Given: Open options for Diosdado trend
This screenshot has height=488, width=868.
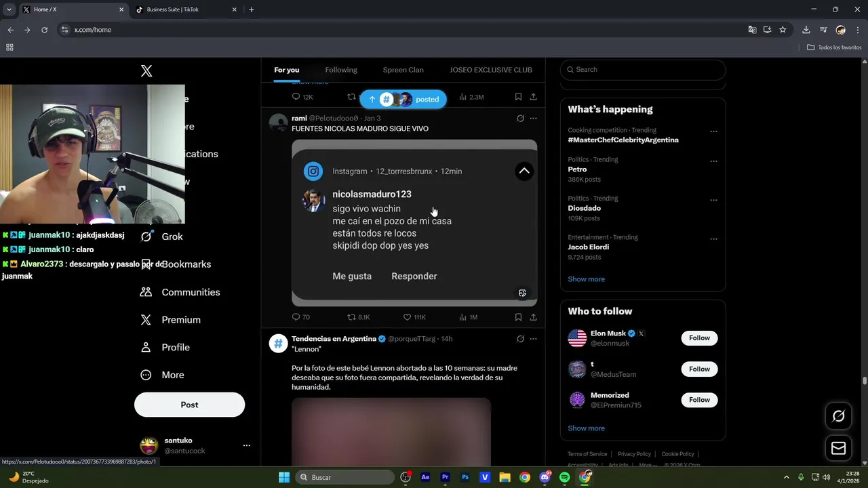Looking at the screenshot, I should pyautogui.click(x=713, y=200).
